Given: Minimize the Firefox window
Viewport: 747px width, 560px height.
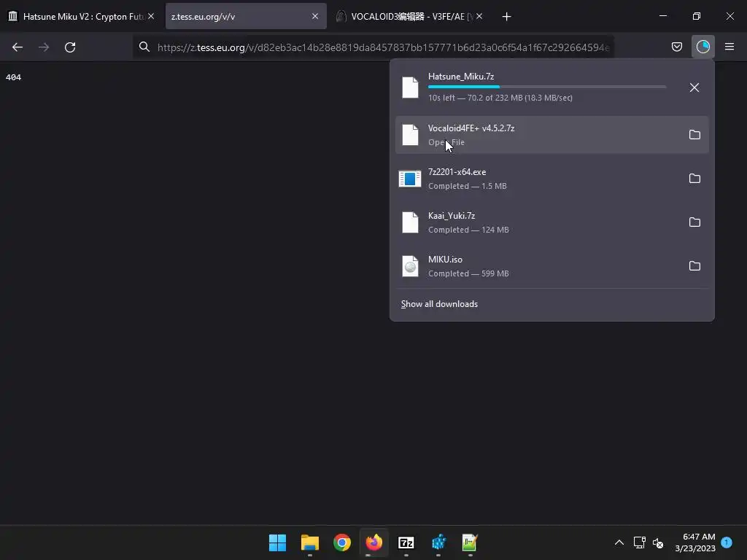Looking at the screenshot, I should (662, 16).
